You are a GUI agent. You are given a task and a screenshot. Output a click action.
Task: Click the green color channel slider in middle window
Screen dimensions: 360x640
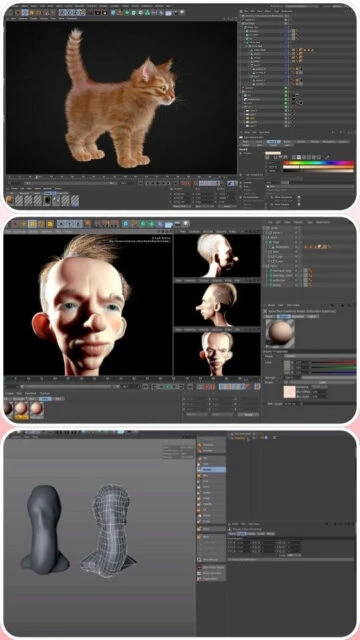(x=333, y=367)
